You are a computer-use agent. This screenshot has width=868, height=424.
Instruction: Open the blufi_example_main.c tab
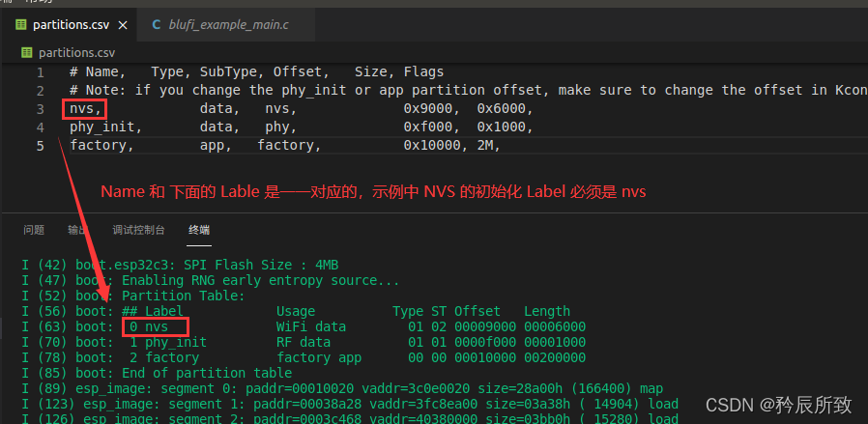tap(228, 25)
